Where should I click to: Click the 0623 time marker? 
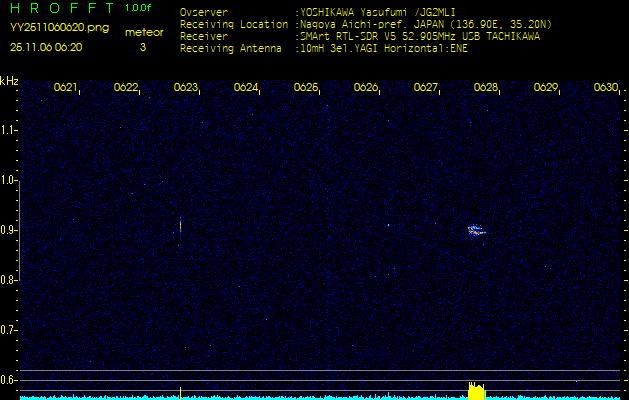pos(186,87)
